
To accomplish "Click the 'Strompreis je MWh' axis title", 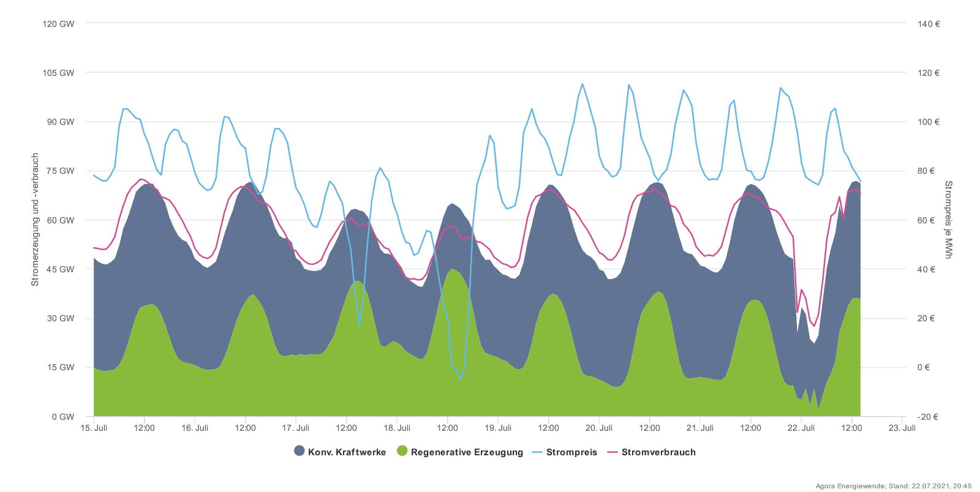I will pyautogui.click(x=948, y=220).
